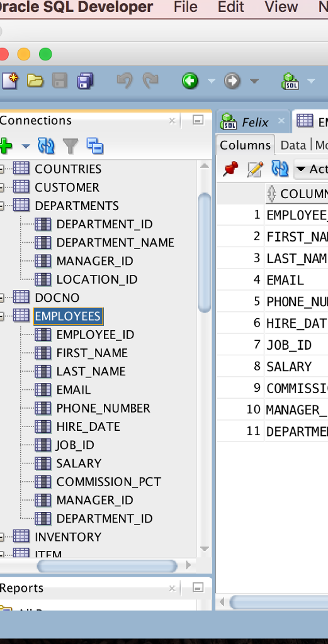Viewport: 328px width, 644px height.
Task: Collapse the EMPLOYEES tree node
Action: tap(1, 316)
